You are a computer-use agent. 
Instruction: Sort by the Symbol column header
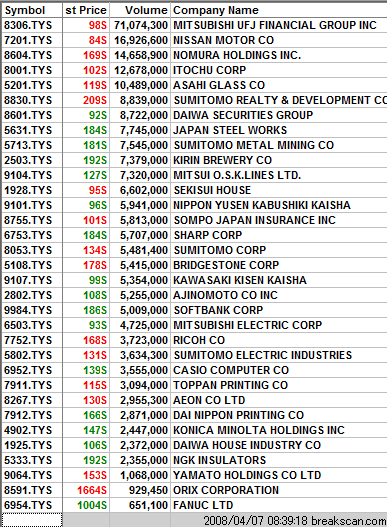[x=32, y=10]
